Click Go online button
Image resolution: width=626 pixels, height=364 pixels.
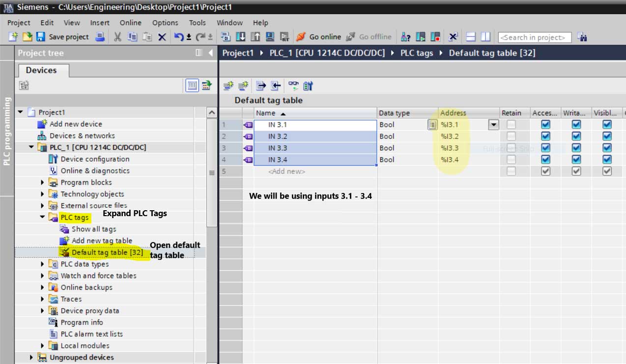pyautogui.click(x=319, y=37)
